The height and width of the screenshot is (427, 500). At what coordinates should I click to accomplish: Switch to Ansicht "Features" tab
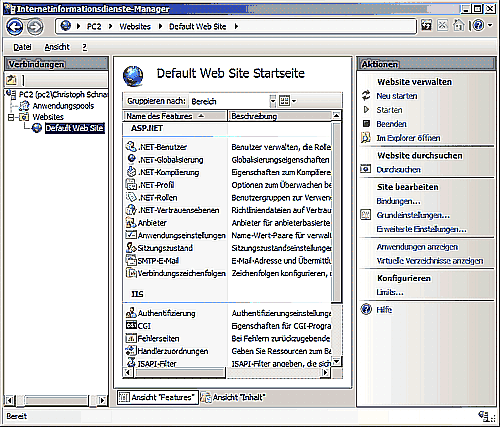158,397
